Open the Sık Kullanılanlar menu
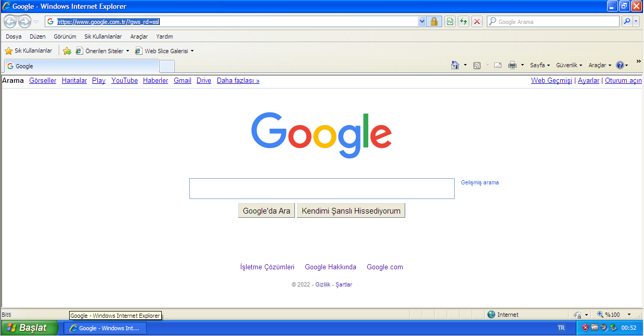This screenshot has width=644, height=336. [x=103, y=36]
